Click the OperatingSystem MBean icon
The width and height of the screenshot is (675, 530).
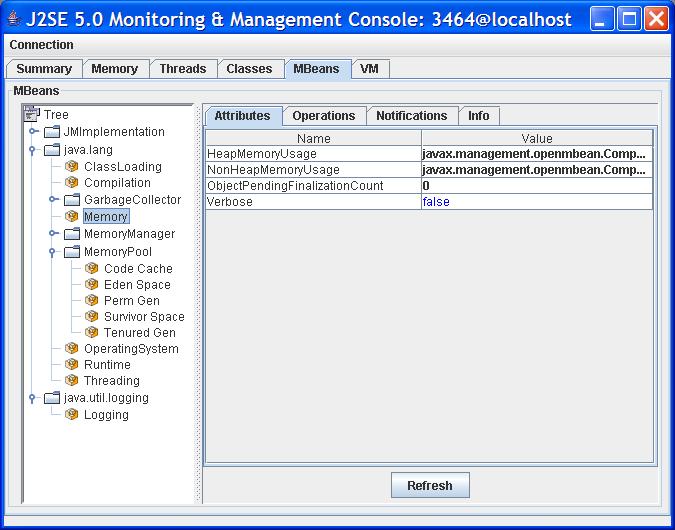(72, 349)
